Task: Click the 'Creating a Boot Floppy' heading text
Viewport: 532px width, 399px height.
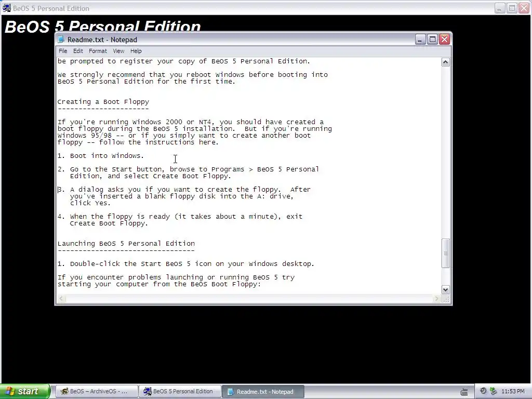Action: [x=103, y=102]
